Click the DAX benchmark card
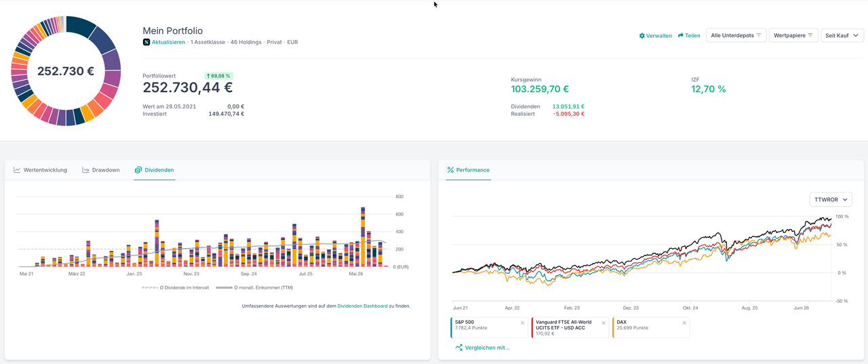 tap(651, 327)
